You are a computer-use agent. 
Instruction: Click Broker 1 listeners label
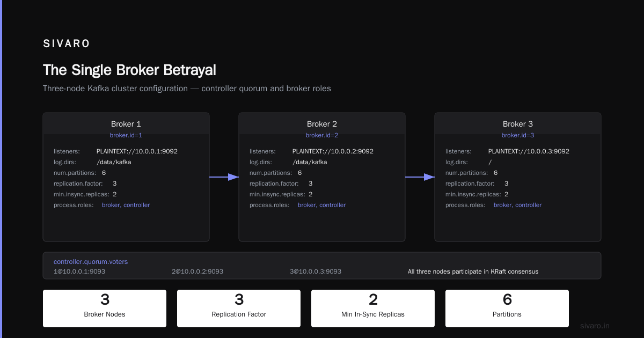[x=67, y=151]
